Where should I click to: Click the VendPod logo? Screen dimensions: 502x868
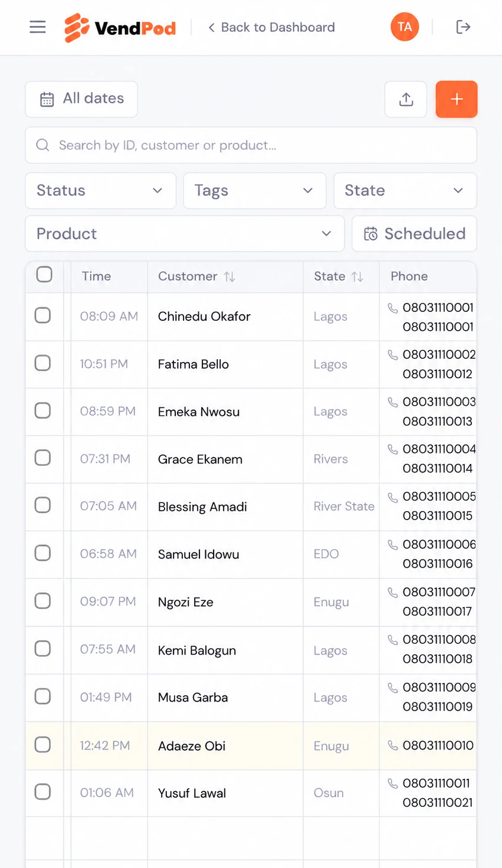coord(120,28)
